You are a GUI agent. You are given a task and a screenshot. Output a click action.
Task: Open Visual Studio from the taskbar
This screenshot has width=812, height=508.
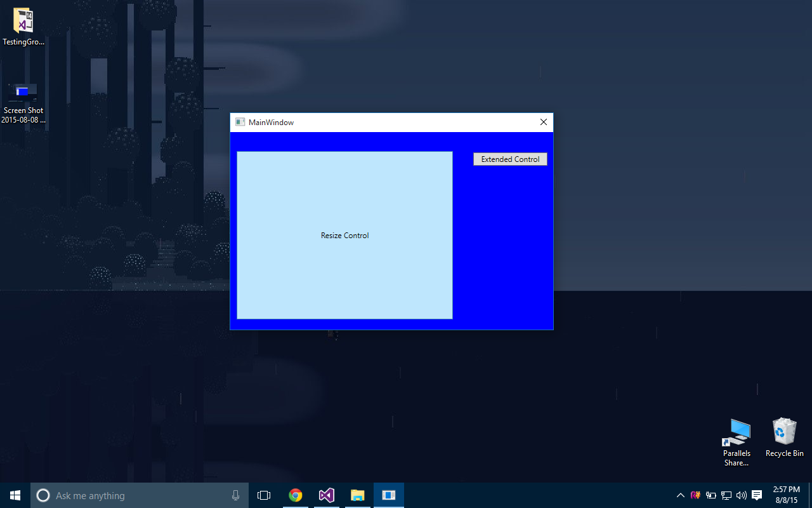pyautogui.click(x=326, y=495)
